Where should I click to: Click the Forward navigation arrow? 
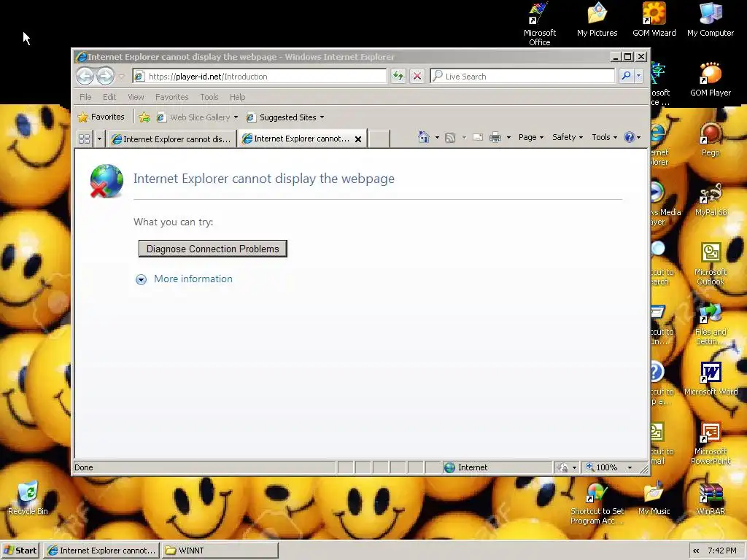(x=105, y=76)
